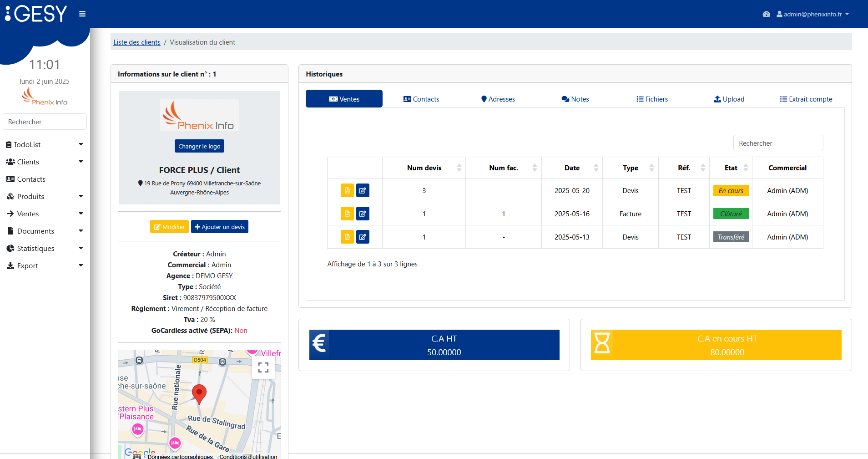Click Conditions d'utilisation on the map

pos(248,456)
